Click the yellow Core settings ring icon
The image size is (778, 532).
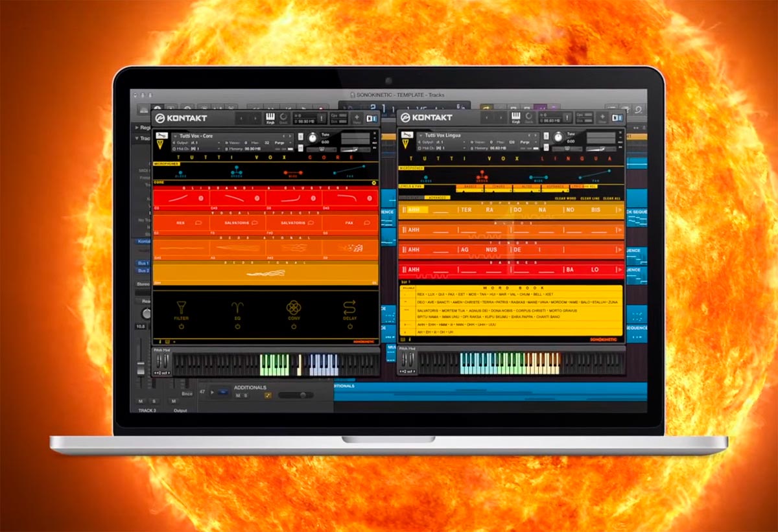[374, 183]
